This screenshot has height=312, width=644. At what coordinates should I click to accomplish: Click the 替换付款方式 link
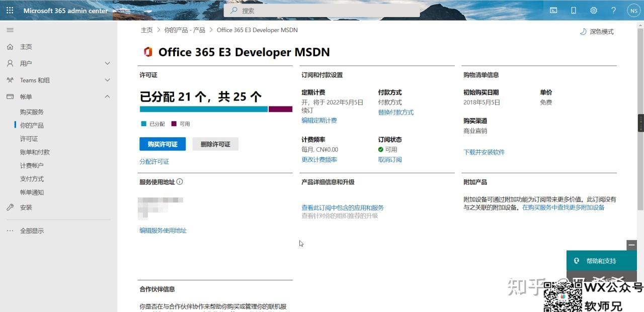pyautogui.click(x=396, y=113)
